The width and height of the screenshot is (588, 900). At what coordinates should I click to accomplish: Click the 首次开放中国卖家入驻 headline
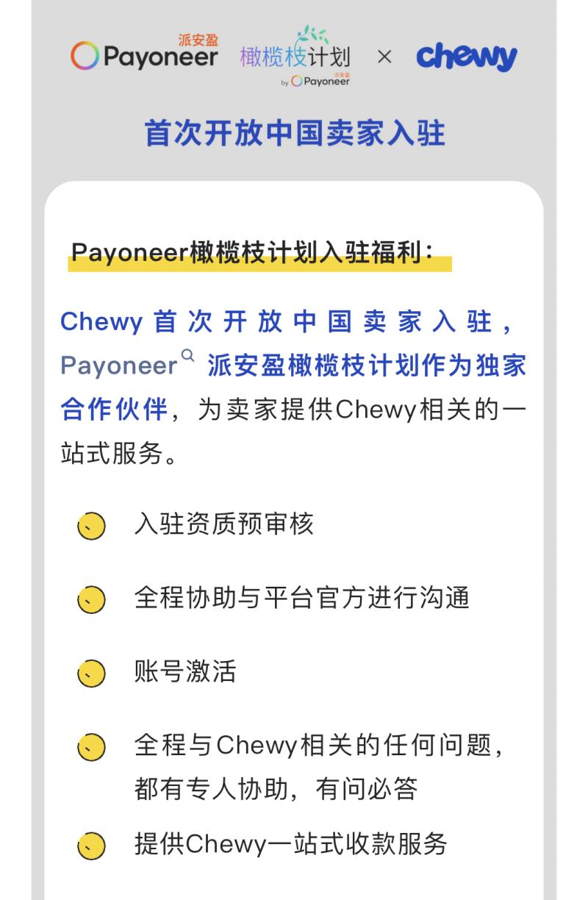click(x=294, y=134)
